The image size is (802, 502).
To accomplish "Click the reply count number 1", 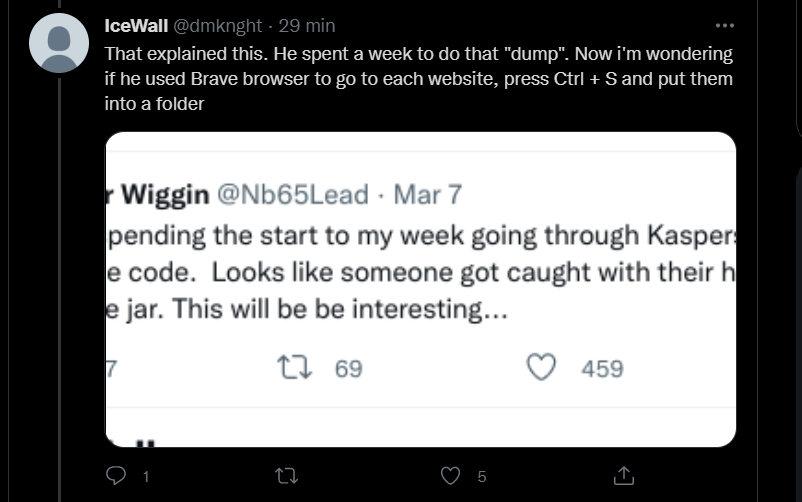I will (146, 478).
